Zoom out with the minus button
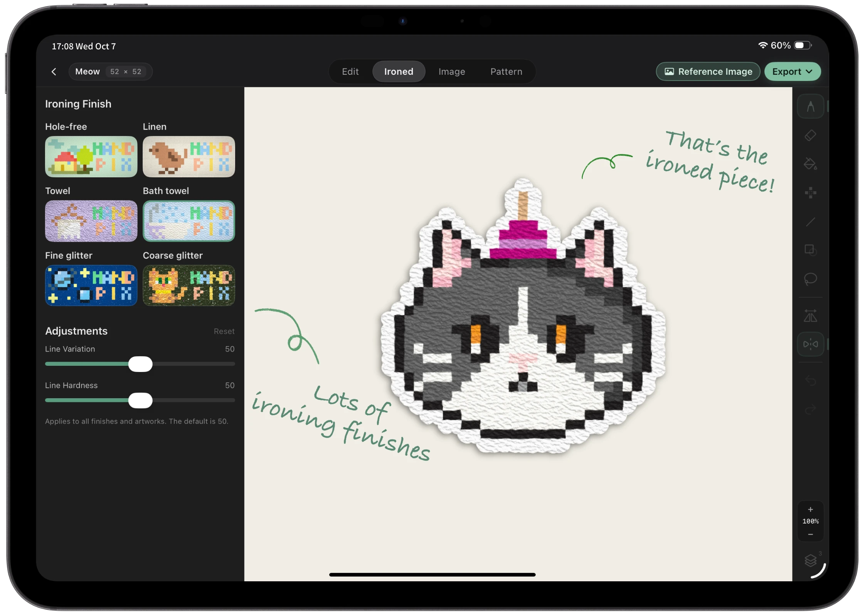Image resolution: width=865 pixels, height=616 pixels. click(x=810, y=534)
